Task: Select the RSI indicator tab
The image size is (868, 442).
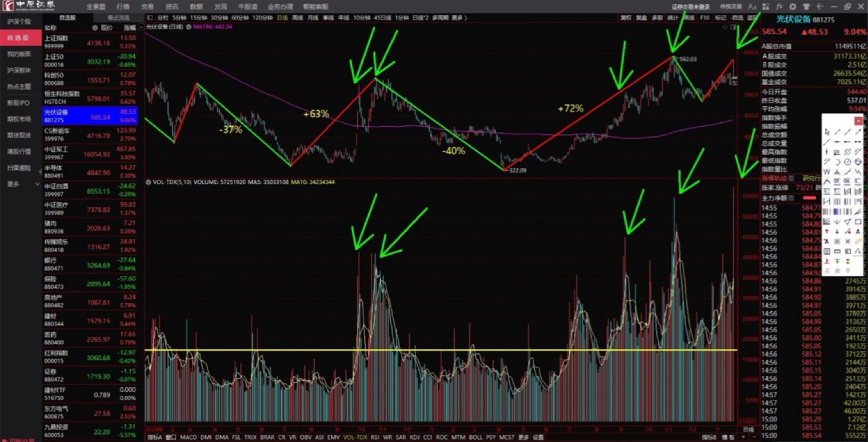Action: [375, 437]
